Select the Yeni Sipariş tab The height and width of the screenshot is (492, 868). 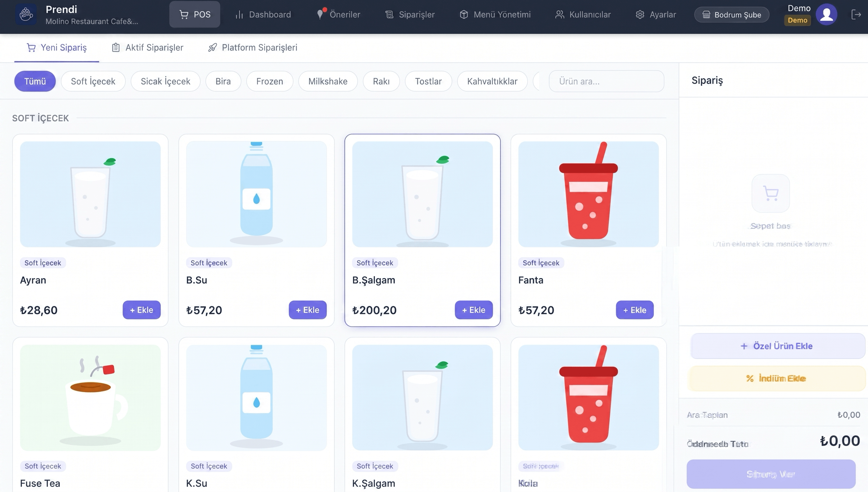tap(57, 48)
